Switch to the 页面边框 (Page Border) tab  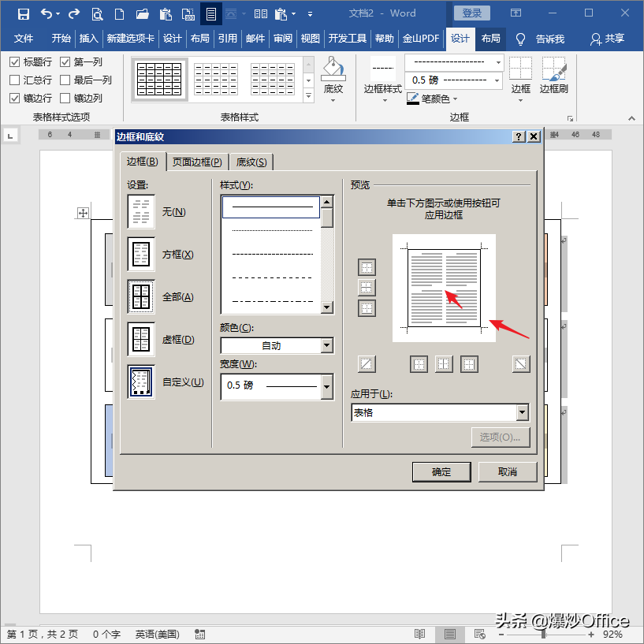point(197,162)
